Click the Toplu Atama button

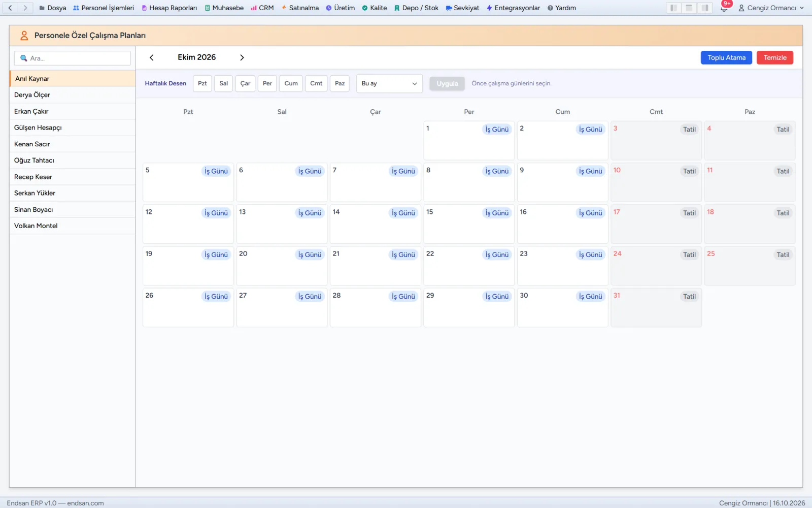pos(726,57)
